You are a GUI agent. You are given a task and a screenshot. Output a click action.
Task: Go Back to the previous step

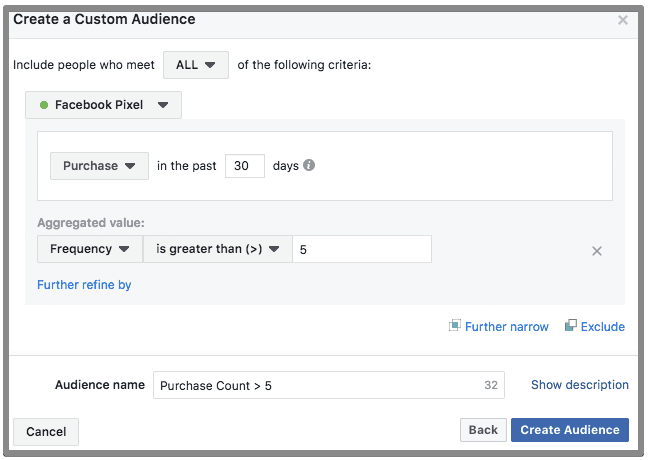pos(483,430)
